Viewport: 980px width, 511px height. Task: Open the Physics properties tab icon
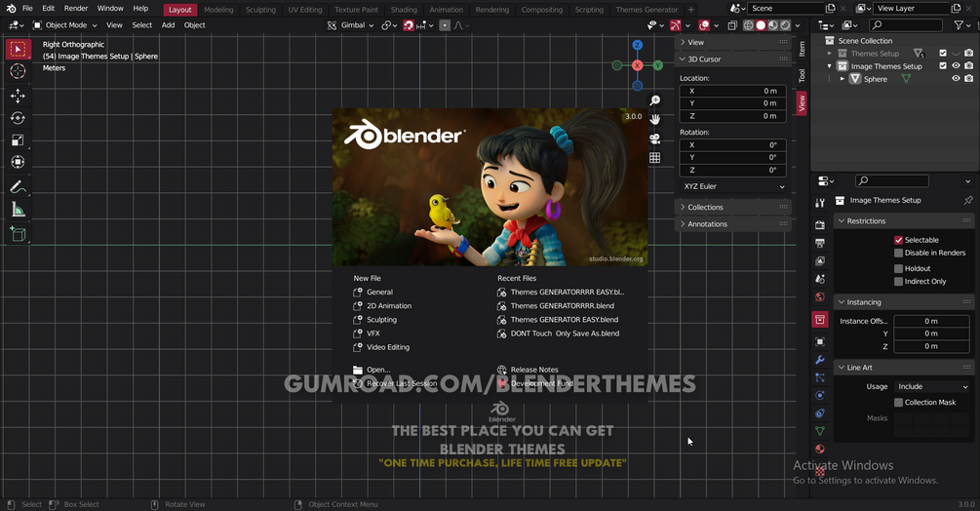[x=820, y=395]
